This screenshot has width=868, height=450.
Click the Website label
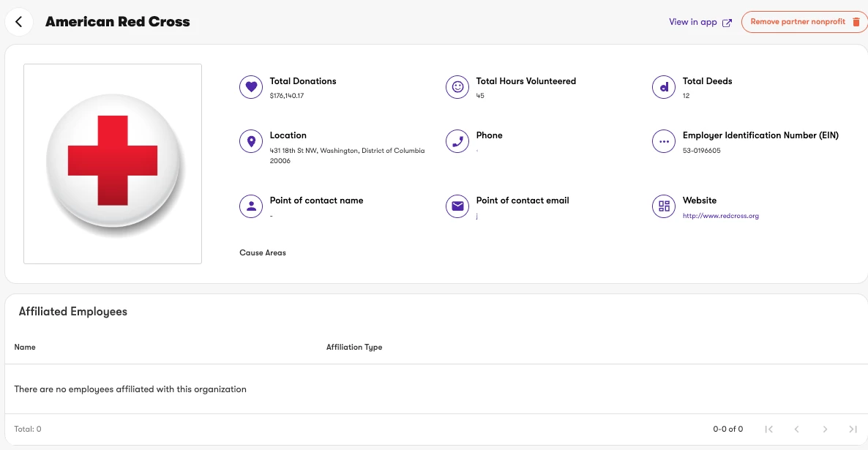[x=700, y=200]
